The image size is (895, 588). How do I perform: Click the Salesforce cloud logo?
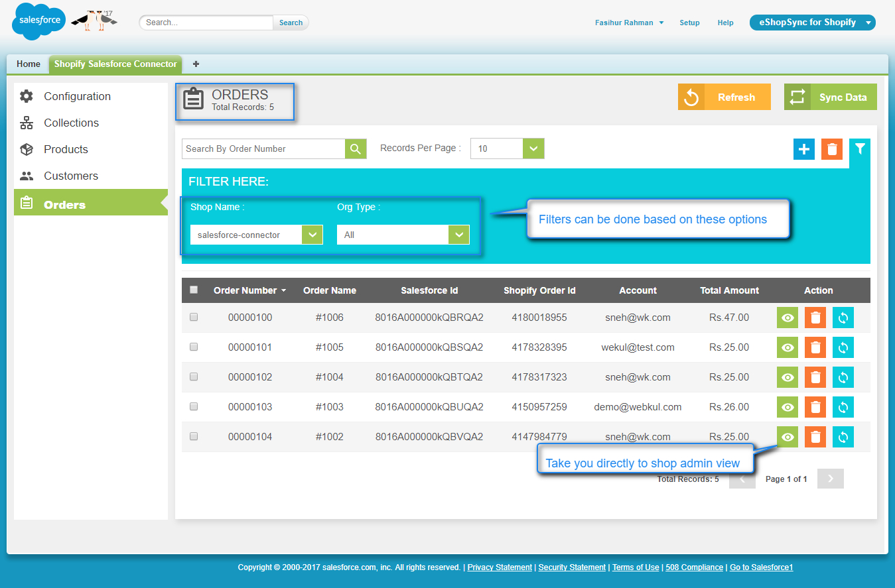39,21
